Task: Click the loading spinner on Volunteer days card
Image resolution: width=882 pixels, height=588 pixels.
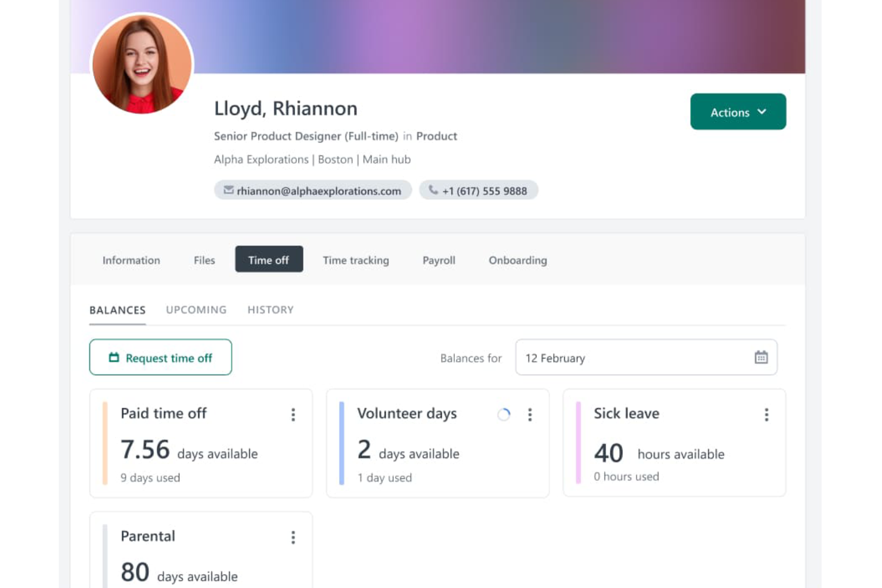Action: tap(504, 415)
